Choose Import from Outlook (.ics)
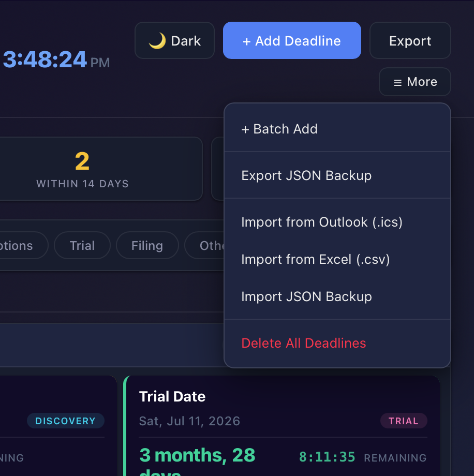The height and width of the screenshot is (476, 474). [321, 222]
